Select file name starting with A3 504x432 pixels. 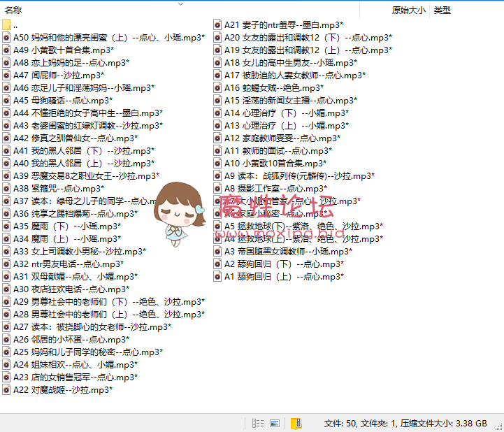[288, 252]
